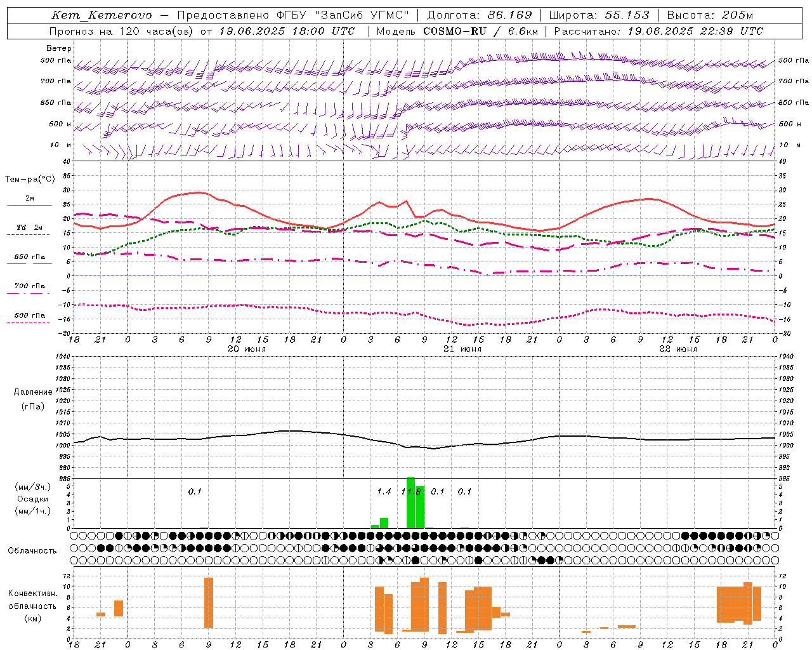
Task: Click the solid red line sample under "2м" legend
Action: tap(30, 206)
